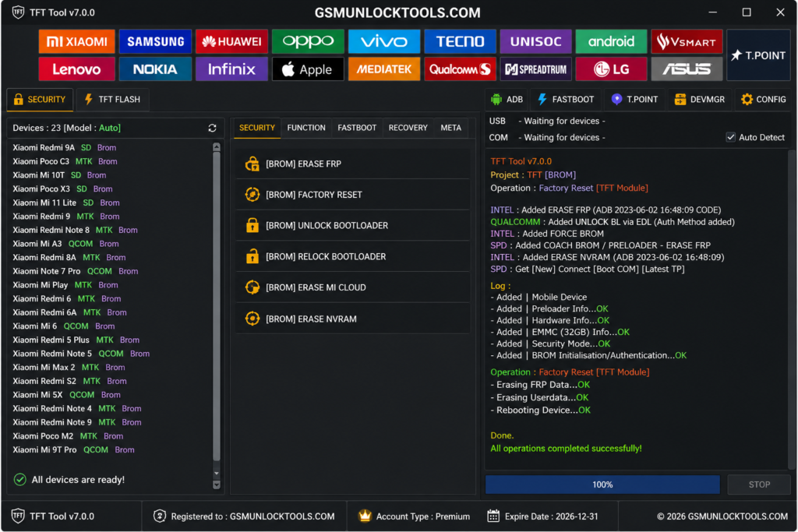Select the Lenovo brand tile
Image resolution: width=798 pixels, height=532 pixels.
coord(77,69)
